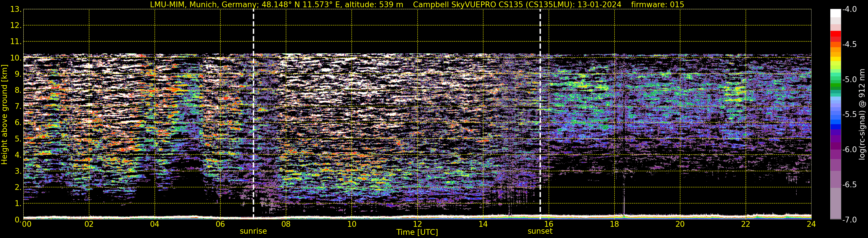
Task: Click the '10.' height tick label
Action: click(16, 58)
